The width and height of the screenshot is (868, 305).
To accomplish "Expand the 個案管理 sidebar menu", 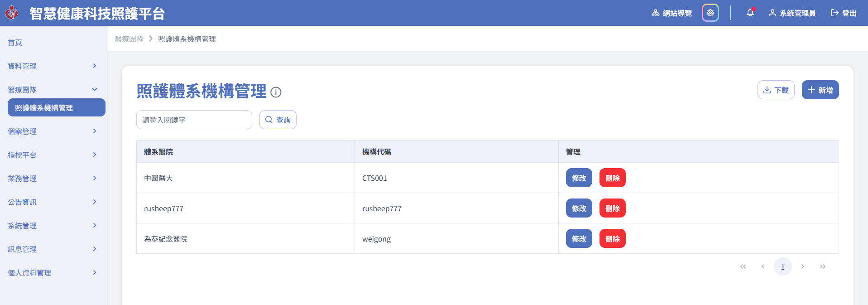I will click(53, 131).
